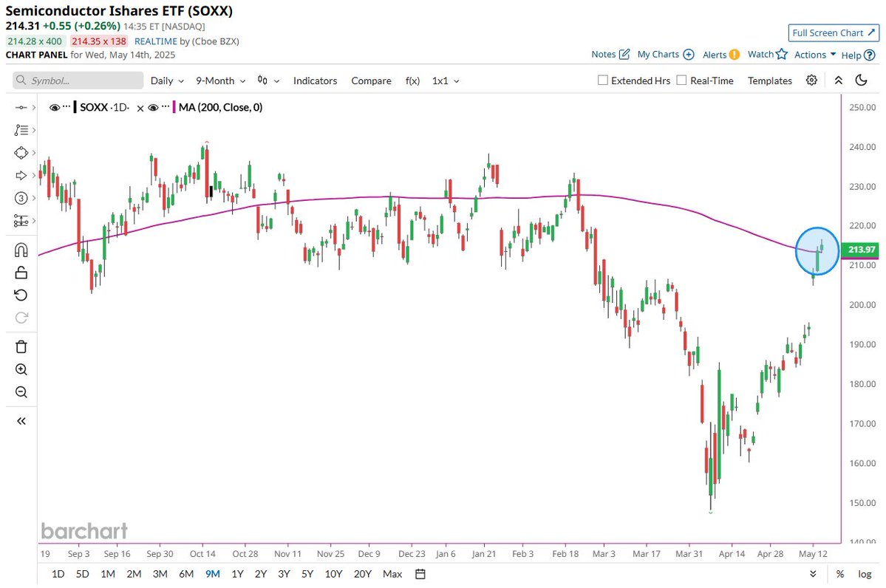Screen dimensions: 886x588
Task: Open chart settings gear icon
Action: (x=811, y=81)
